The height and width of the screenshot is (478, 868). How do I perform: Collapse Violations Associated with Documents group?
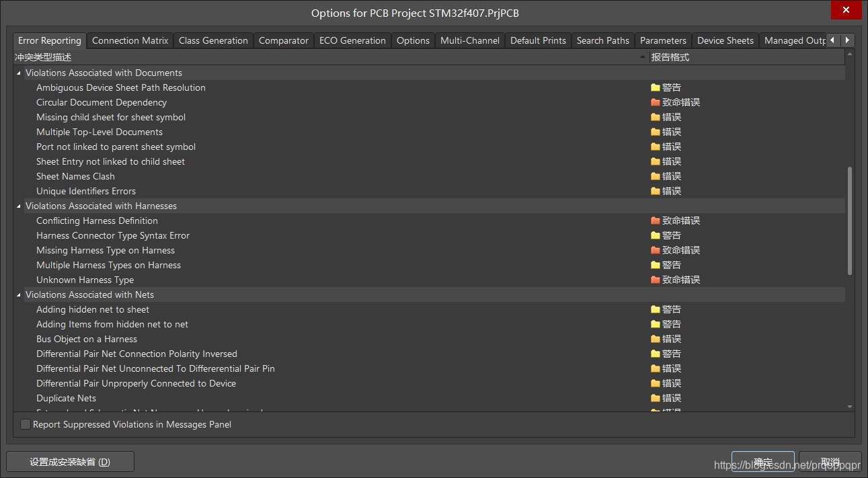19,73
